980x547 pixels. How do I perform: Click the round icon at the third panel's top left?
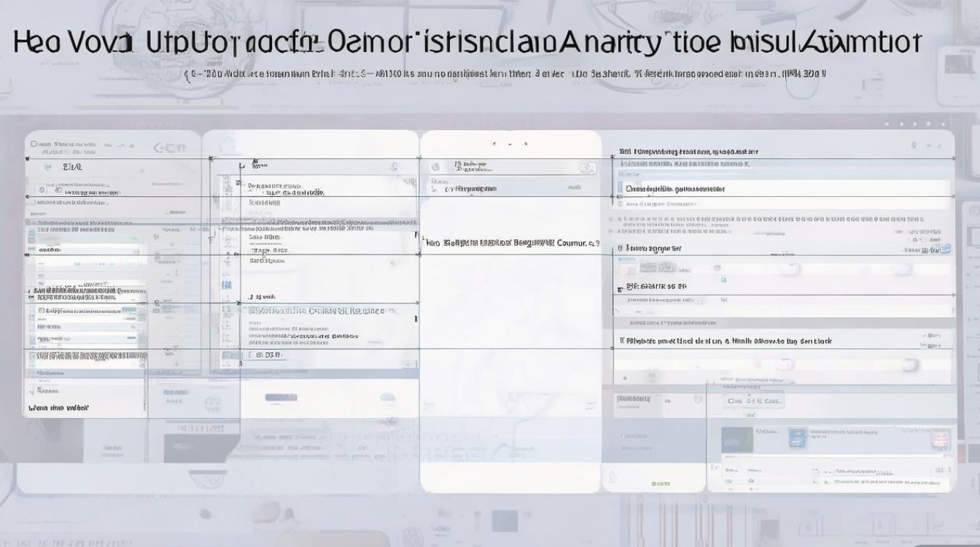pyautogui.click(x=435, y=167)
